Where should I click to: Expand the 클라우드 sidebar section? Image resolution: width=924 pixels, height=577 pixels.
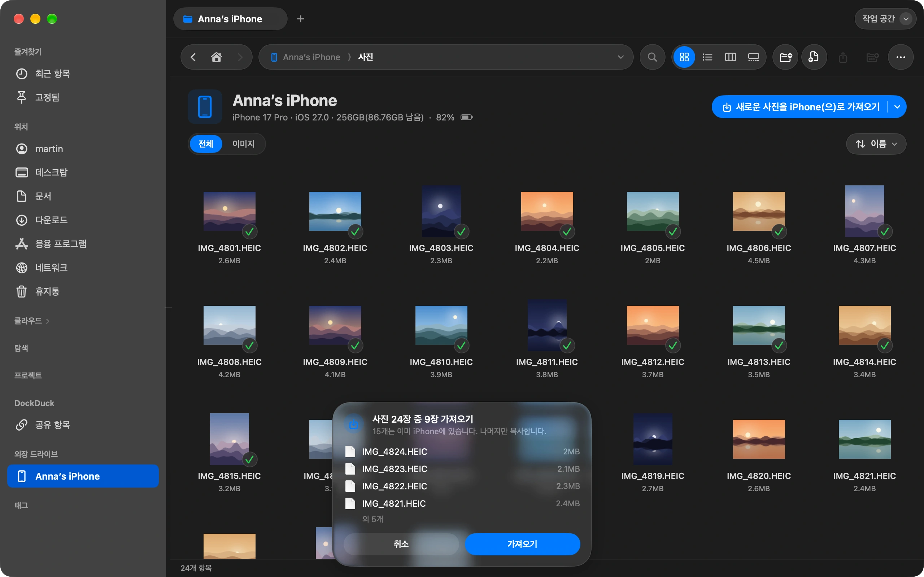pyautogui.click(x=32, y=321)
